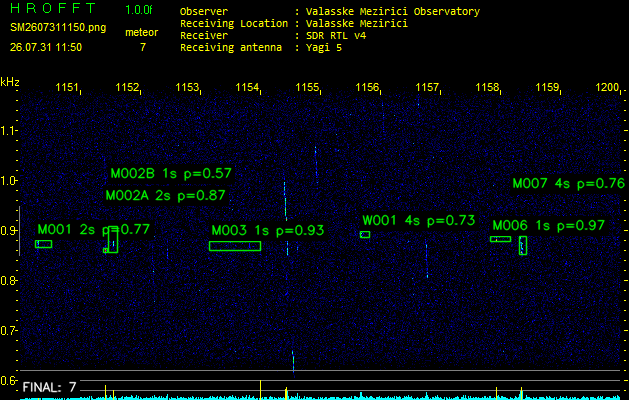Click the 'FINAL: 7' summary text
The height and width of the screenshot is (400, 629).
[x=49, y=387]
